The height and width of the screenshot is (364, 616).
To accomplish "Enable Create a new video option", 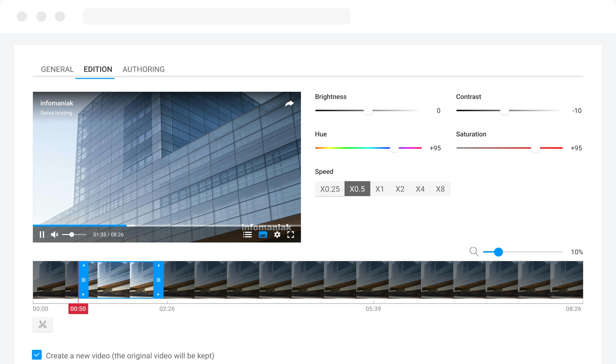I will click(37, 355).
